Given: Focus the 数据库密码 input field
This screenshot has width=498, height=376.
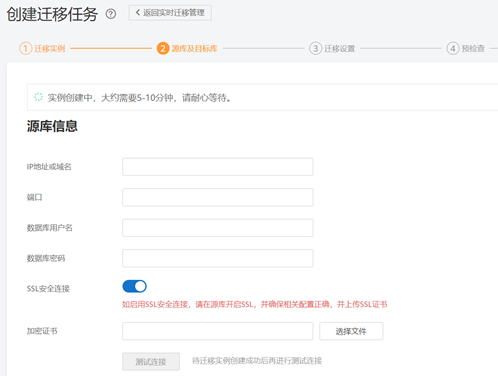Looking at the screenshot, I should coord(218,258).
